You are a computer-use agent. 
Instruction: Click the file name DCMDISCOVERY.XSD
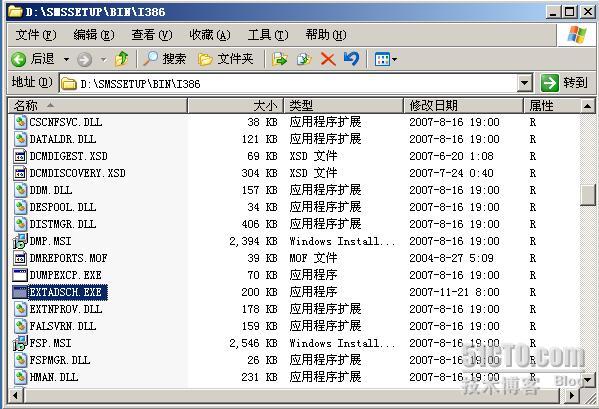pyautogui.click(x=78, y=173)
